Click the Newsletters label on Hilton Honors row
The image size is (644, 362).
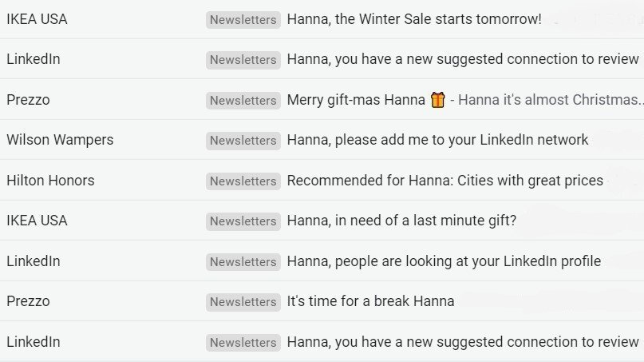coord(243,181)
